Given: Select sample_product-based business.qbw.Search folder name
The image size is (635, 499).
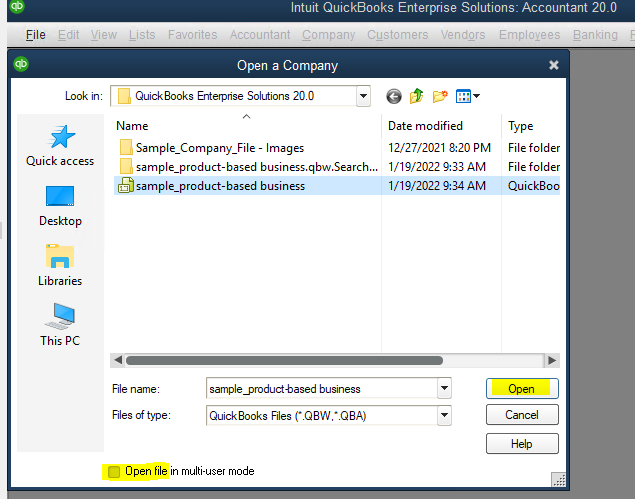Looking at the screenshot, I should 257,167.
